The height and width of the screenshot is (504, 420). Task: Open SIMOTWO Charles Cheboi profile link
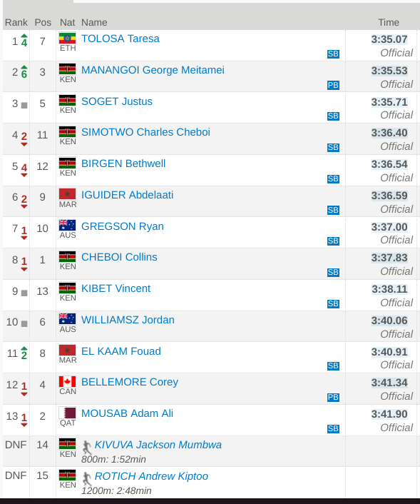point(145,132)
